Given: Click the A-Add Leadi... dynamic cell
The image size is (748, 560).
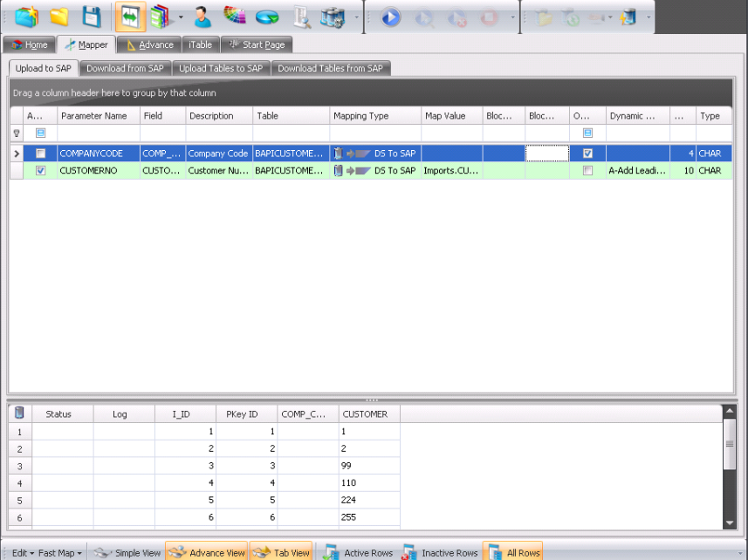Looking at the screenshot, I should pyautogui.click(x=638, y=171).
